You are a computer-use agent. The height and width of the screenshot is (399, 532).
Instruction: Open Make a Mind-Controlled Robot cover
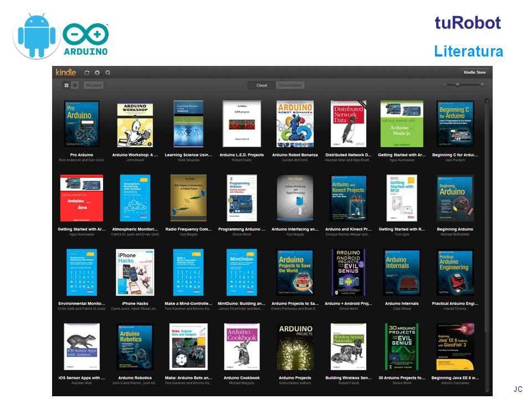point(188,273)
